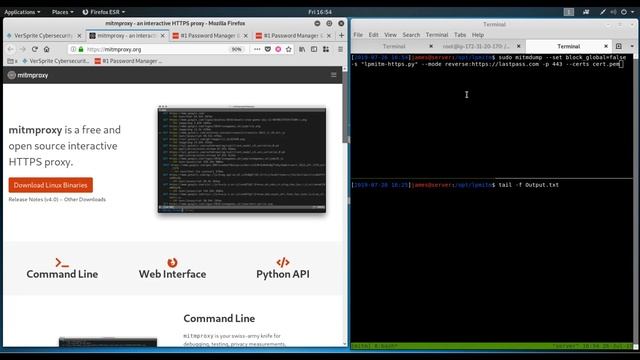Screen dimensions: 640x360
Task: Open Terminal View menu
Action: point(390,35)
